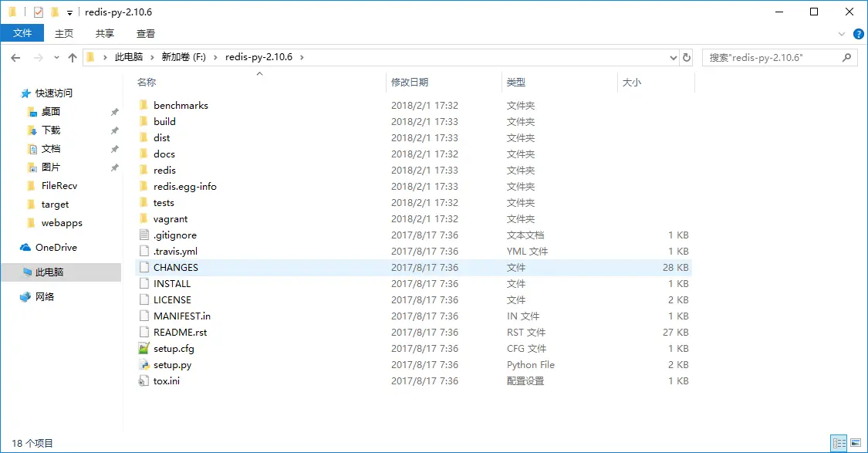The image size is (868, 453).
Task: Click the pin icon next to 桌面
Action: [115, 112]
